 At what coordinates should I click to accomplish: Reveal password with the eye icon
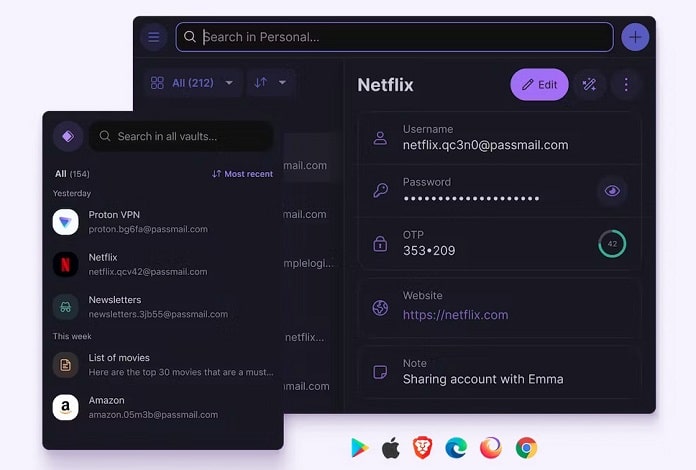pyautogui.click(x=612, y=191)
